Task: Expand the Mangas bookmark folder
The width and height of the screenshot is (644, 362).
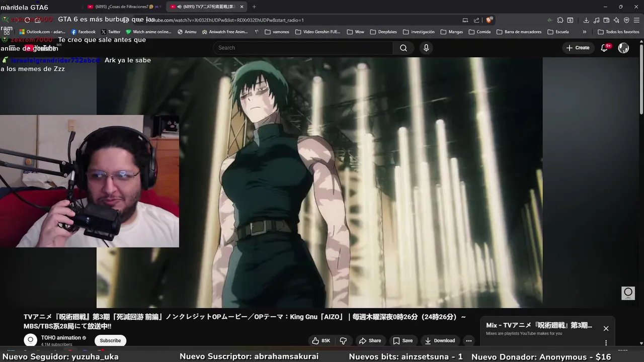Action: (452, 32)
